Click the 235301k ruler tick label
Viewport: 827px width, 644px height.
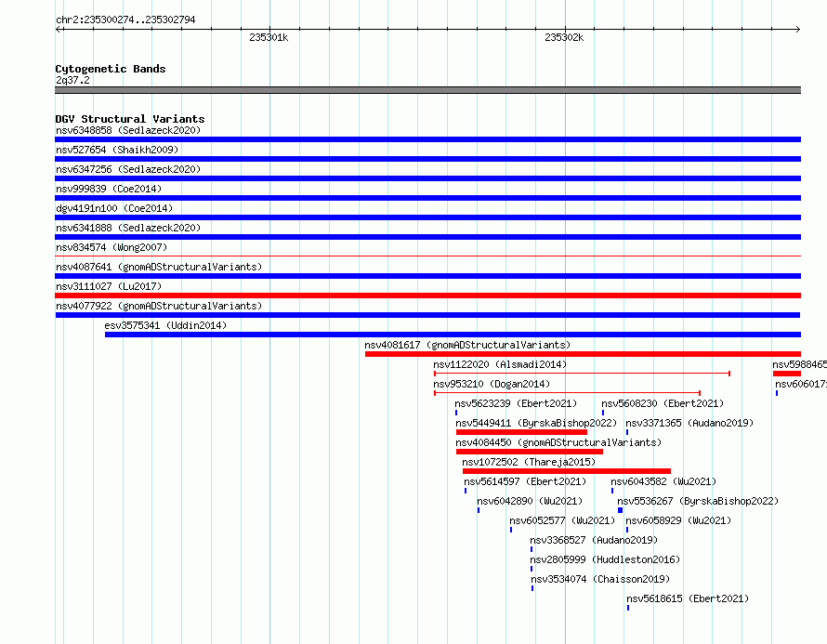click(x=269, y=37)
